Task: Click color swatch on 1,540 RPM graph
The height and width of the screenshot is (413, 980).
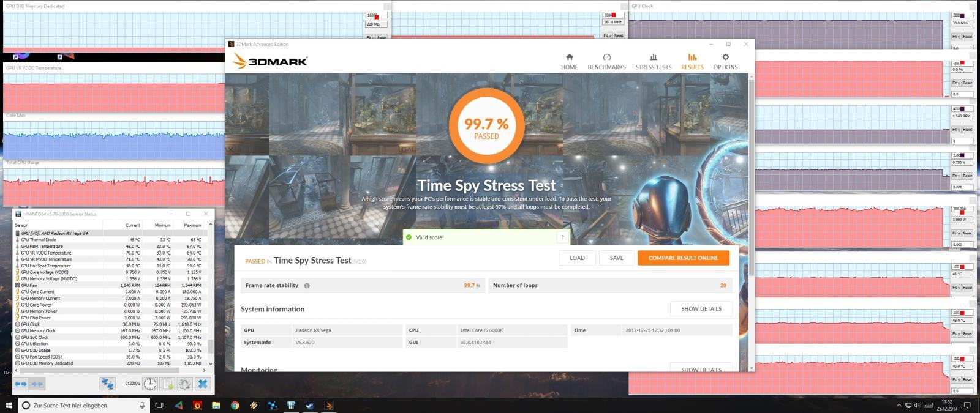Action: (963, 109)
